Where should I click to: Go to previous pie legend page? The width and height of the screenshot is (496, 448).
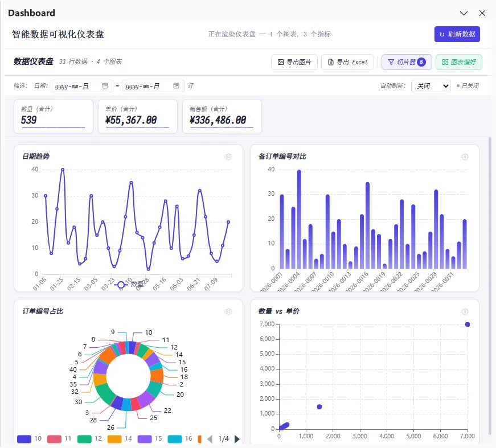(x=210, y=439)
